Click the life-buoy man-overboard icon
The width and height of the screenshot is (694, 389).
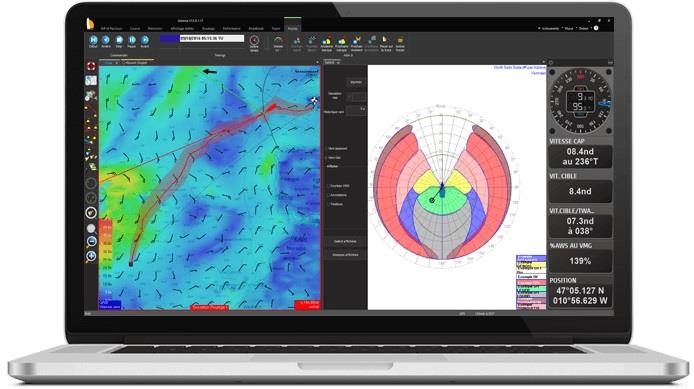click(x=91, y=66)
